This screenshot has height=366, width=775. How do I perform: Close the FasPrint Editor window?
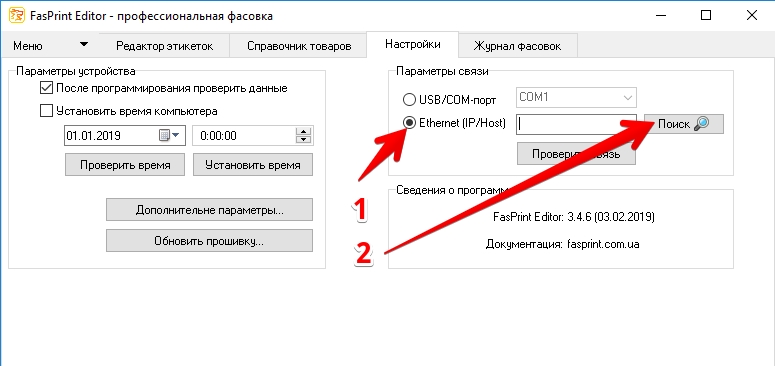click(x=752, y=15)
